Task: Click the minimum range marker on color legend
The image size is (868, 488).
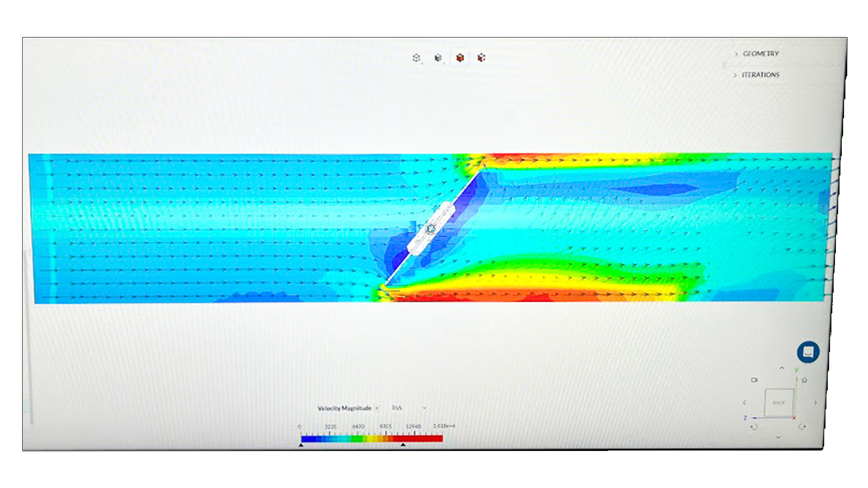Action: click(301, 446)
